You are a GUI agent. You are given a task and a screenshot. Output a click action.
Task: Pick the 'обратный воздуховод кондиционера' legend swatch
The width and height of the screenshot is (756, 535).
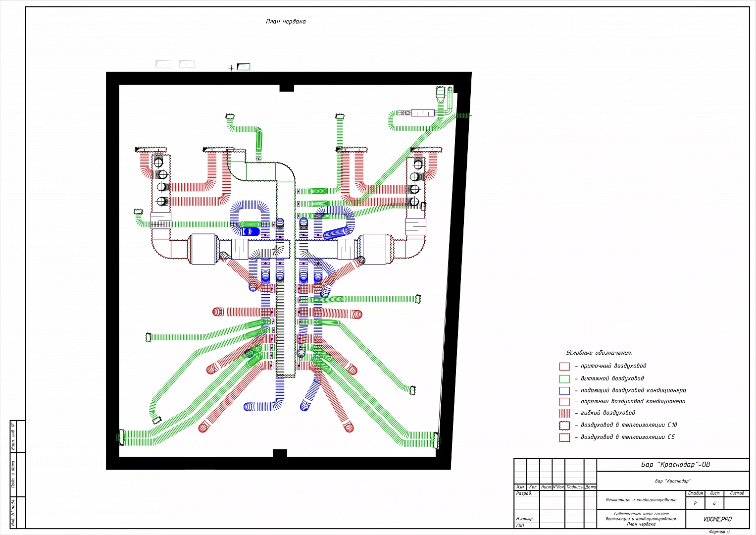point(564,402)
